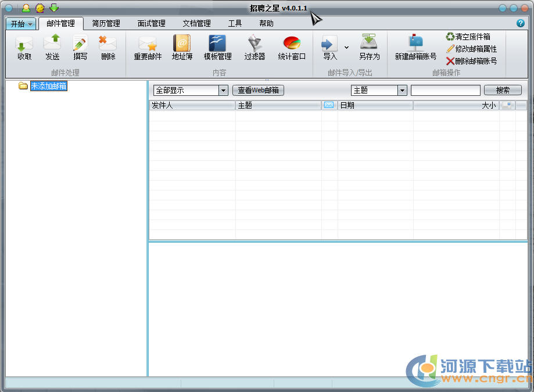Open the 全部显示 display filter dropdown
534x392 pixels.
coord(223,91)
